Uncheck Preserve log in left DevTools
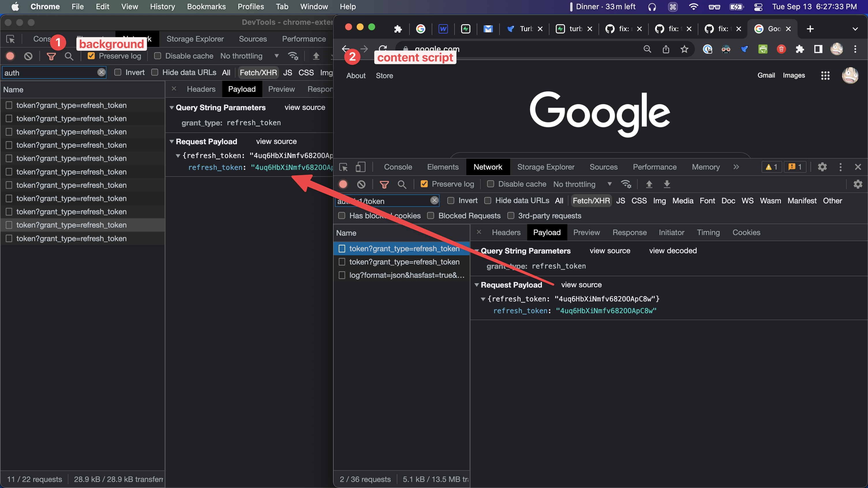 point(91,56)
